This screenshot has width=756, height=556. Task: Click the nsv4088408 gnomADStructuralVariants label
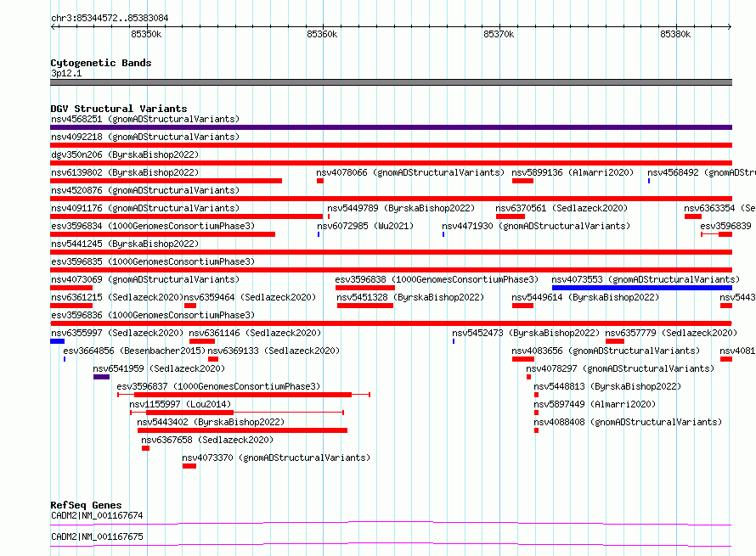(x=628, y=422)
